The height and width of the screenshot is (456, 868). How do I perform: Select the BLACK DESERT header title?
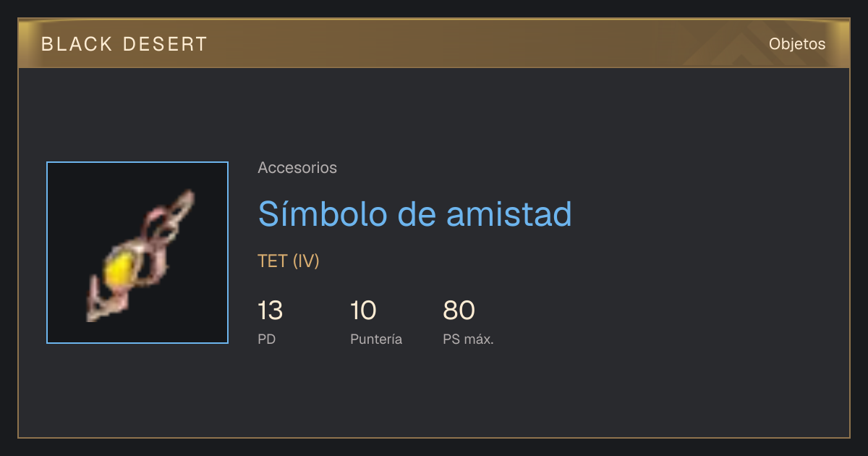[x=124, y=44]
